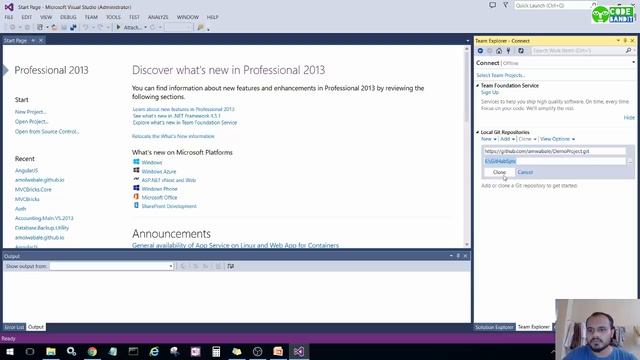Click the local clone path input field
This screenshot has height=360, width=640.
(554, 162)
